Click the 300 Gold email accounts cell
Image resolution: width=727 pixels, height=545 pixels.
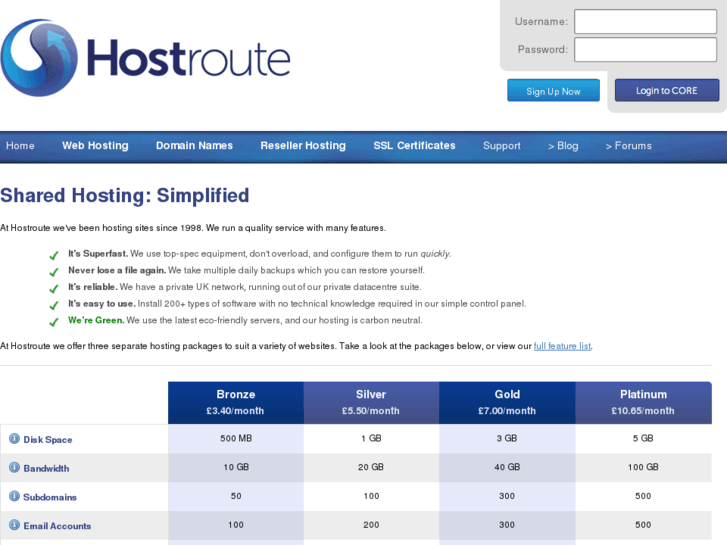pos(507,525)
